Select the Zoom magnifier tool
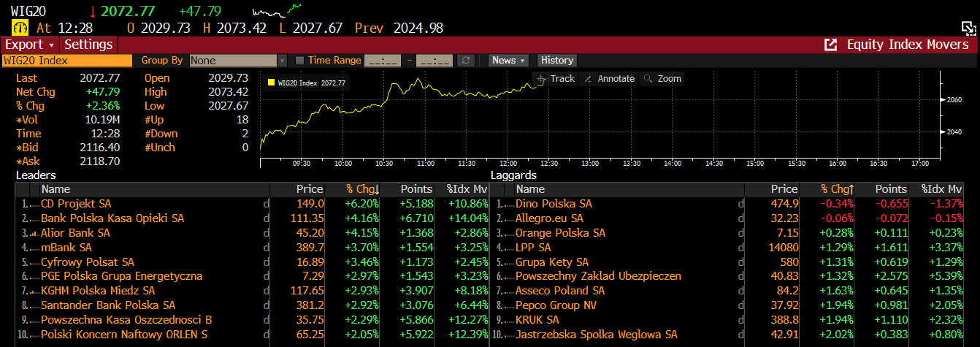The image size is (980, 347). click(662, 78)
